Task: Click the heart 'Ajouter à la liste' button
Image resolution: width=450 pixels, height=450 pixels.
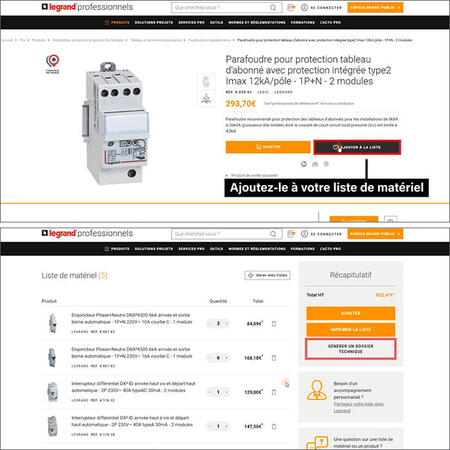Action: tap(357, 147)
